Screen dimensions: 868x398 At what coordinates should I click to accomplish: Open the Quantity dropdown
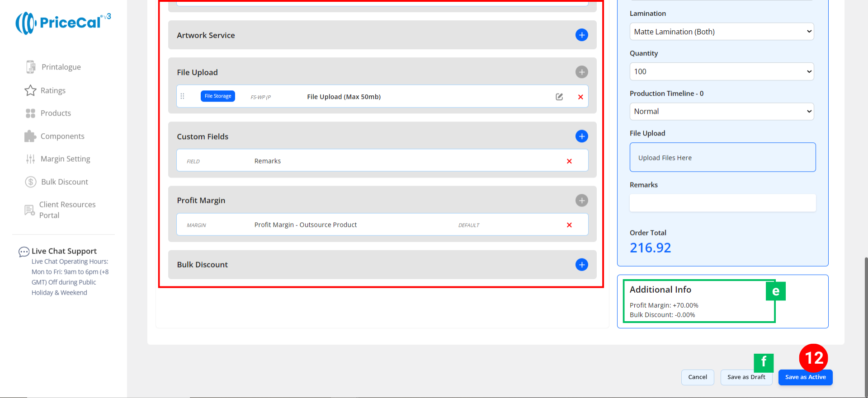(721, 71)
